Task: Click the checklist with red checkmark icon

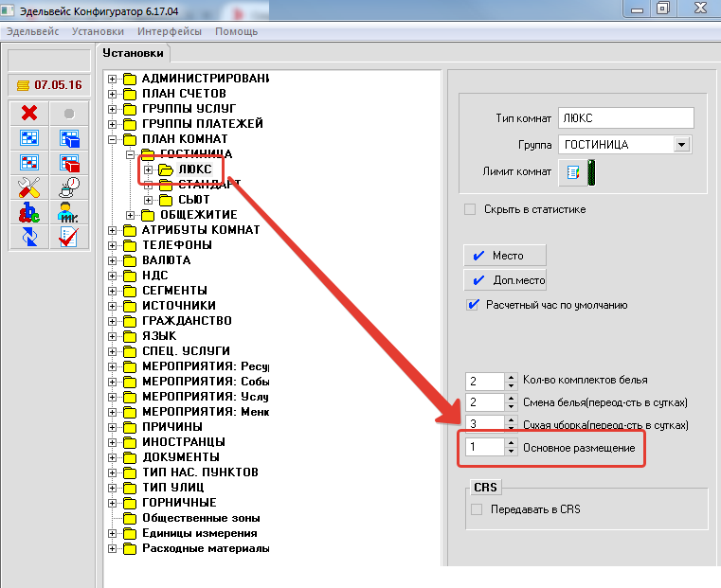Action: pyautogui.click(x=68, y=236)
